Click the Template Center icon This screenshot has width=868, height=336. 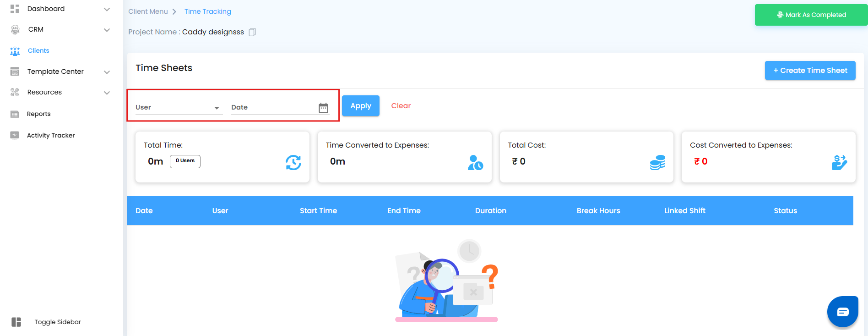pos(15,72)
